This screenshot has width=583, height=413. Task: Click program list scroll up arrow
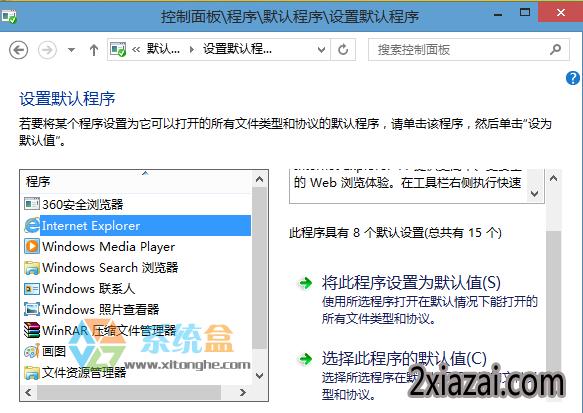click(x=260, y=180)
